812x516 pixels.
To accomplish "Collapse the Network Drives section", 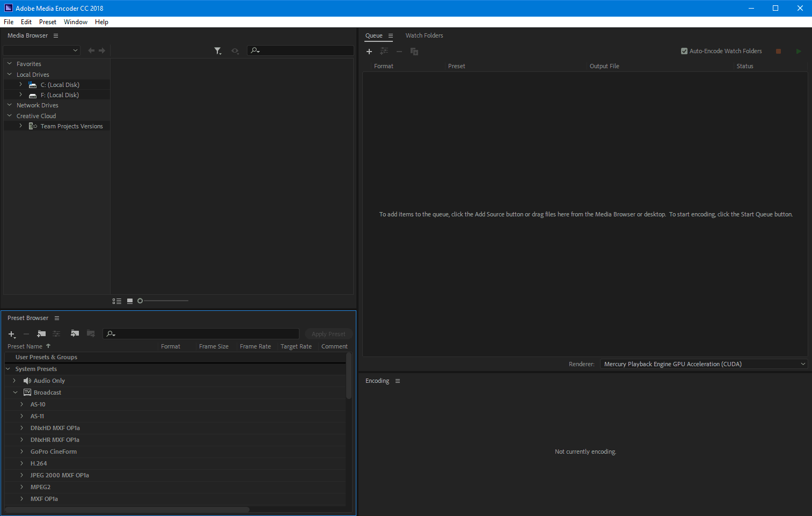I will point(9,105).
